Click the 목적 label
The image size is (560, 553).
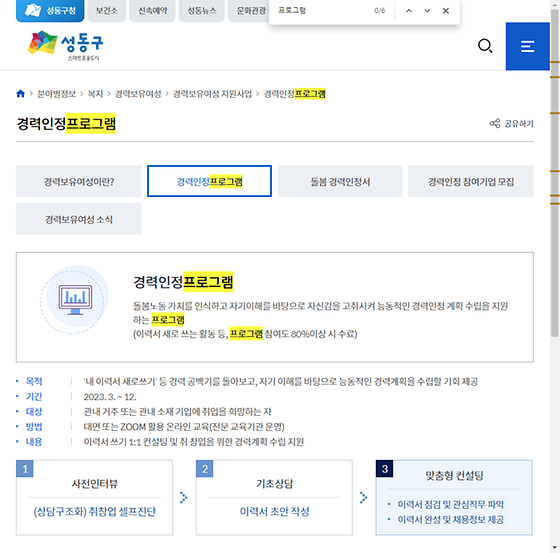tap(34, 382)
